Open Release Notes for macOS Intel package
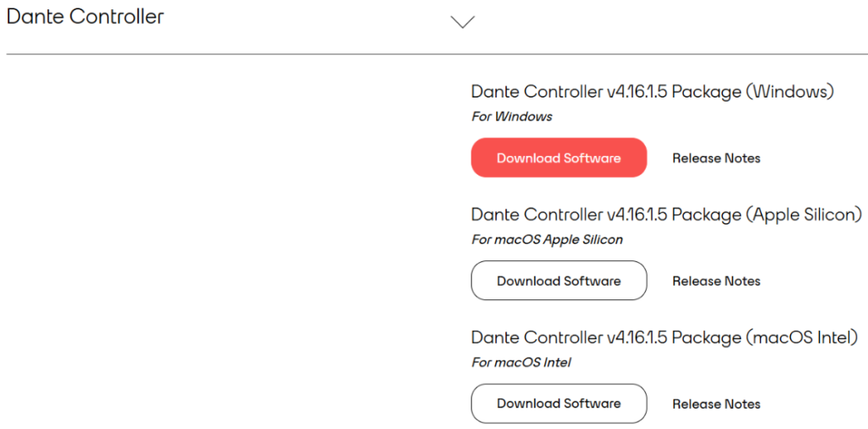The height and width of the screenshot is (429, 868). coord(716,404)
